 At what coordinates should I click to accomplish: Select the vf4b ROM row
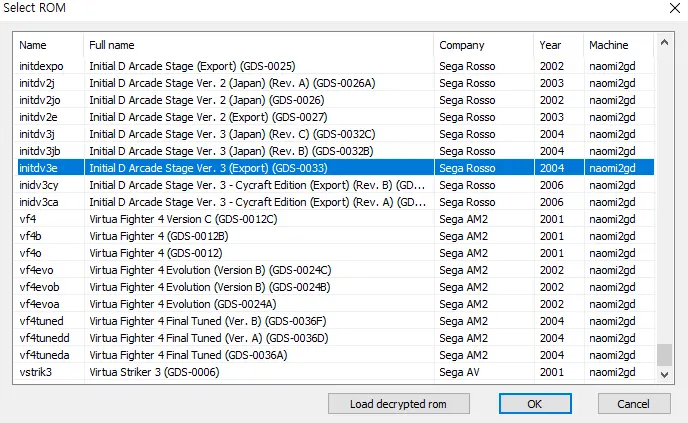click(335, 236)
